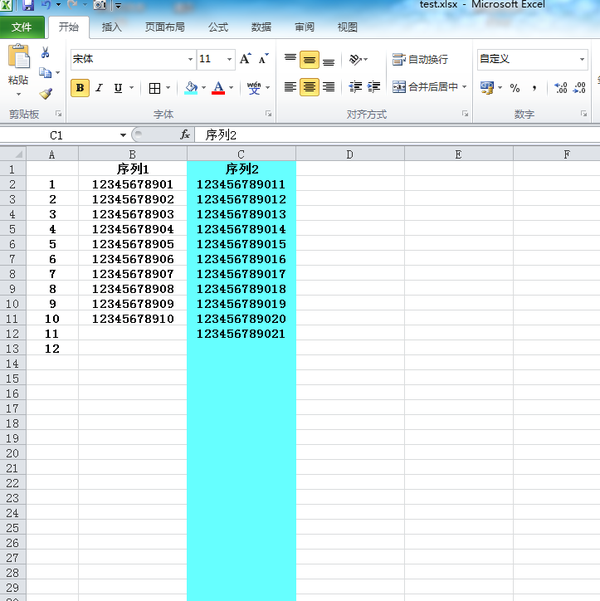Viewport: 600px width, 601px height.
Task: Toggle top vertical alignment
Action: 290,59
